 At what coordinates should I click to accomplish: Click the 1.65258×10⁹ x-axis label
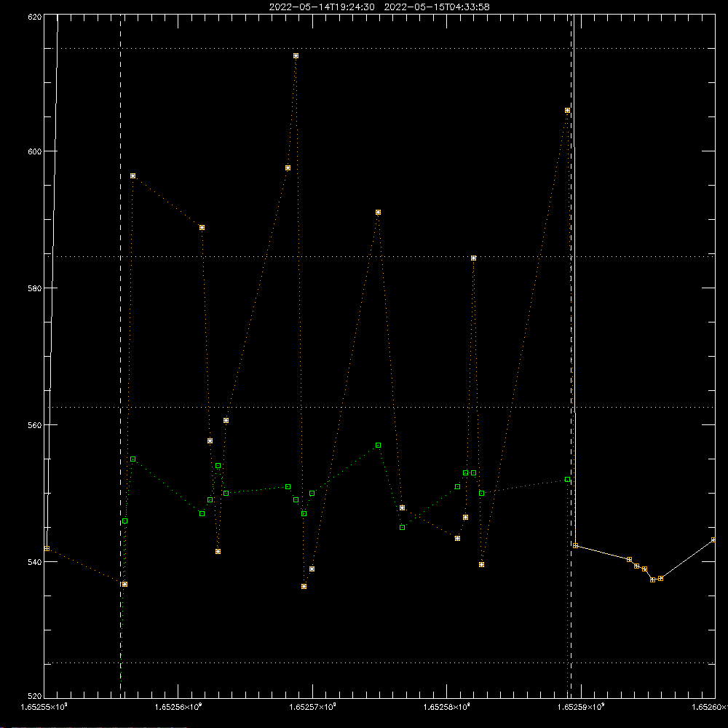coord(447,707)
